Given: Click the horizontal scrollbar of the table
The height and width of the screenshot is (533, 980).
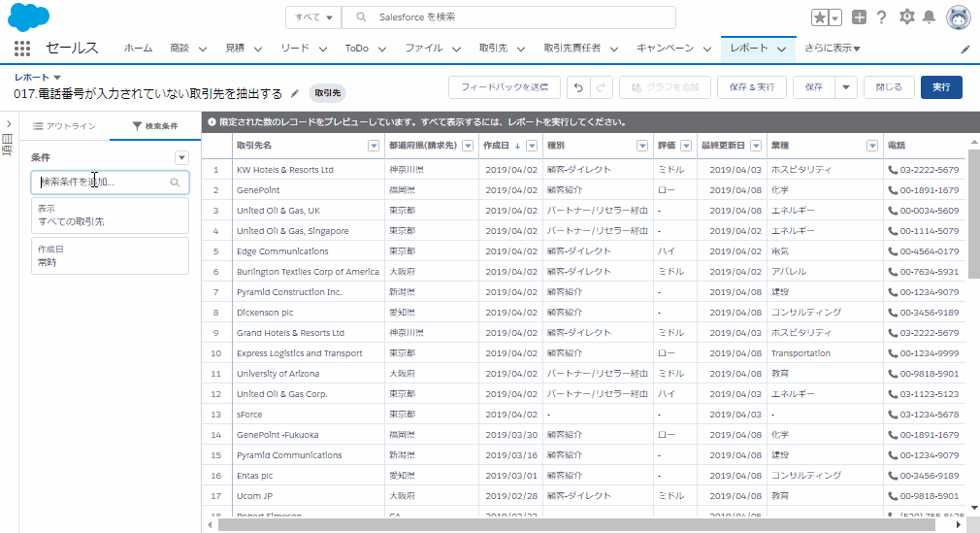Looking at the screenshot, I should pyautogui.click(x=576, y=525).
